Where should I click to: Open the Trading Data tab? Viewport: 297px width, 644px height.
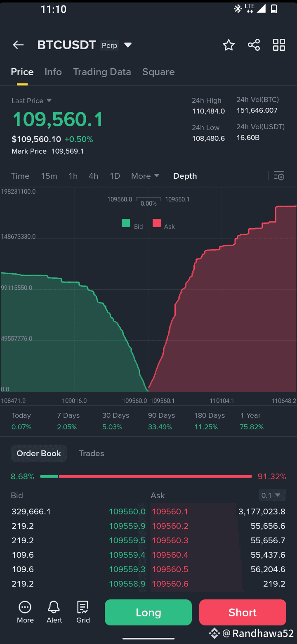click(102, 72)
